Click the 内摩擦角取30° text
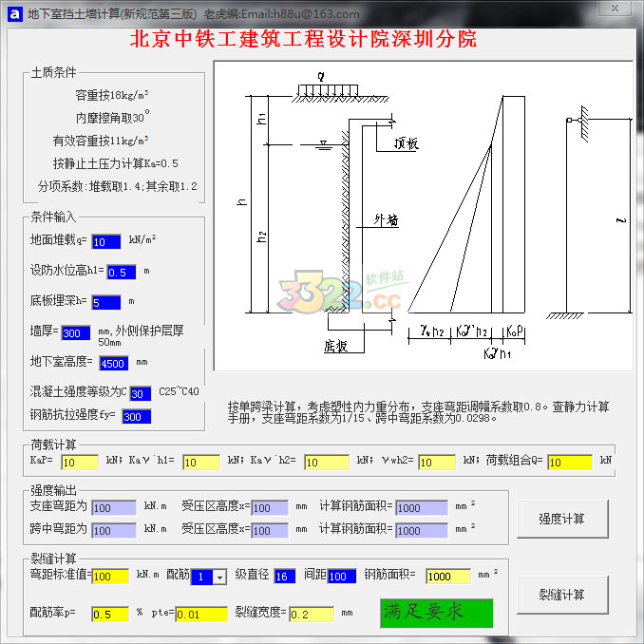Viewport: 644px width, 644px height. 112,118
